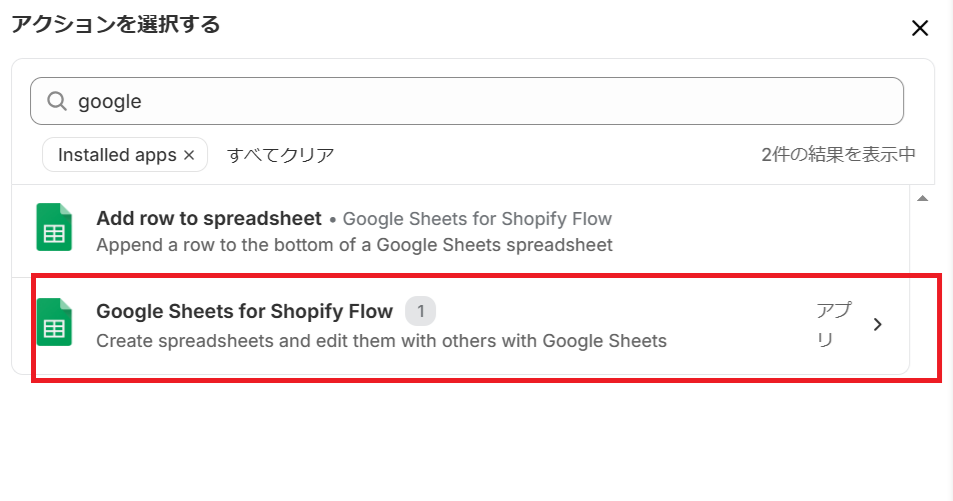This screenshot has height=501, width=953.
Task: Click the badge showing 1 action
Action: 421,311
